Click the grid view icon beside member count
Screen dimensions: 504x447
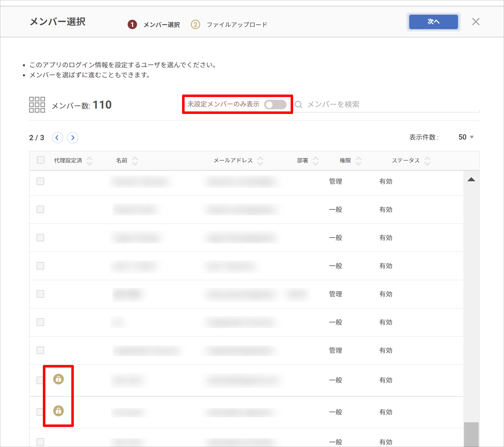pos(37,105)
